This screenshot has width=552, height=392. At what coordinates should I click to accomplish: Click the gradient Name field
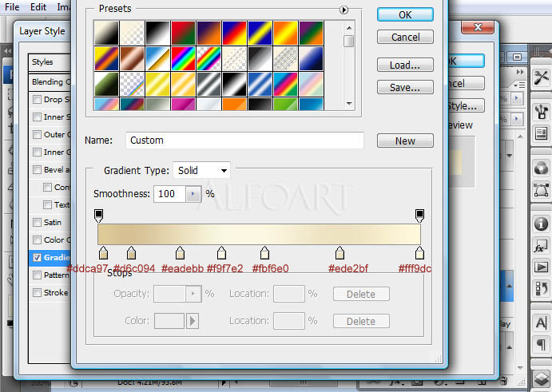244,141
